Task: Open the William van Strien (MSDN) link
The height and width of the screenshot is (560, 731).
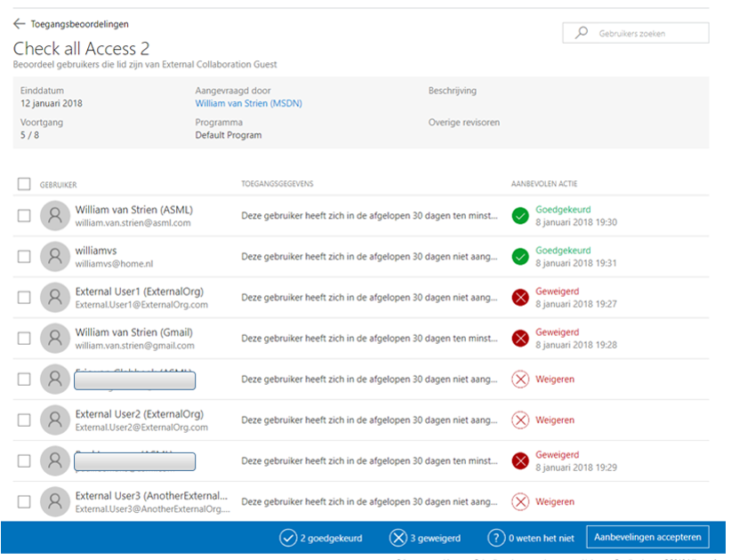Action: [247, 102]
